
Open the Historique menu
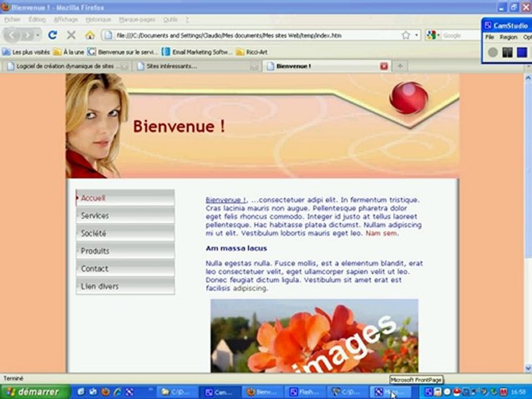(98, 20)
